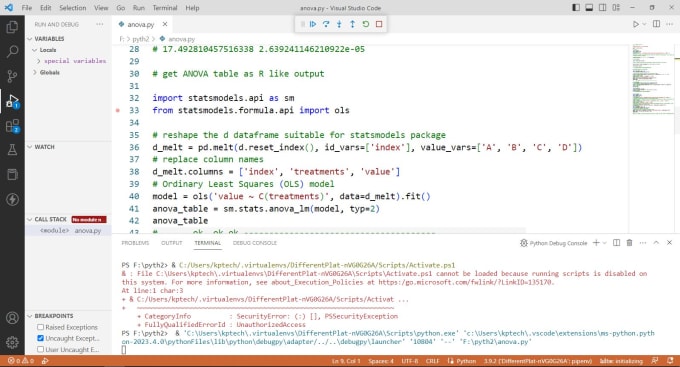Disable Uncaught Exceptions breakpoint checkbox
The image size is (680, 367).
click(x=40, y=338)
